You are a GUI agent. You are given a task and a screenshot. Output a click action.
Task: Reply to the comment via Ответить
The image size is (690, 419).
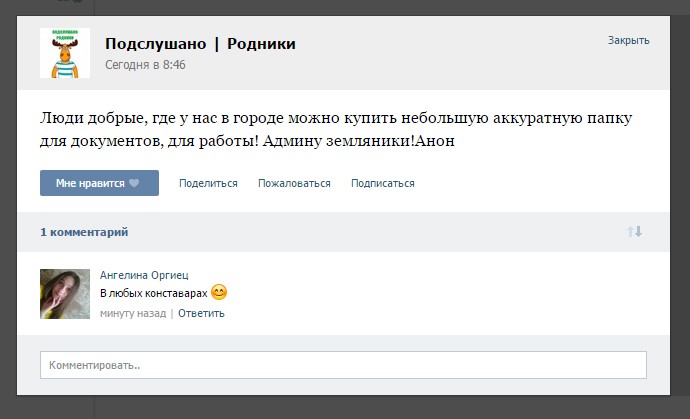pos(201,313)
